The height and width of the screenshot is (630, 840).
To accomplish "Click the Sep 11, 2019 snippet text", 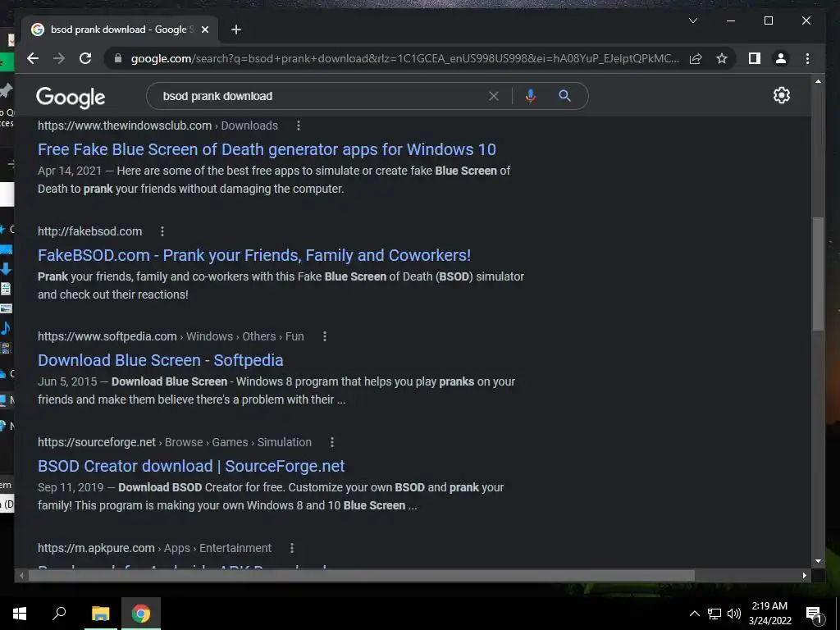I will click(71, 487).
